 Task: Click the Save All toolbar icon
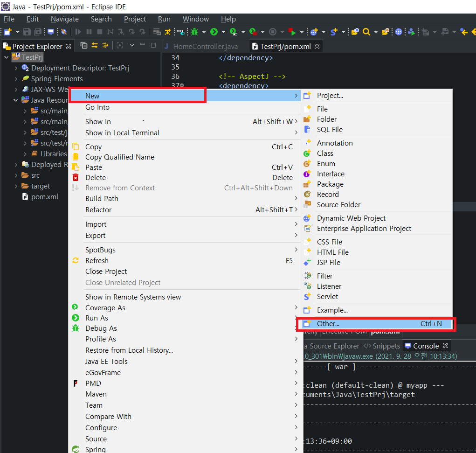coord(38,32)
